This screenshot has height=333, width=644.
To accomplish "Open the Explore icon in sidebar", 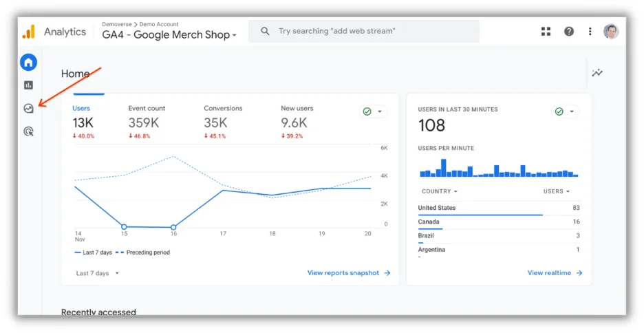I will (x=28, y=109).
